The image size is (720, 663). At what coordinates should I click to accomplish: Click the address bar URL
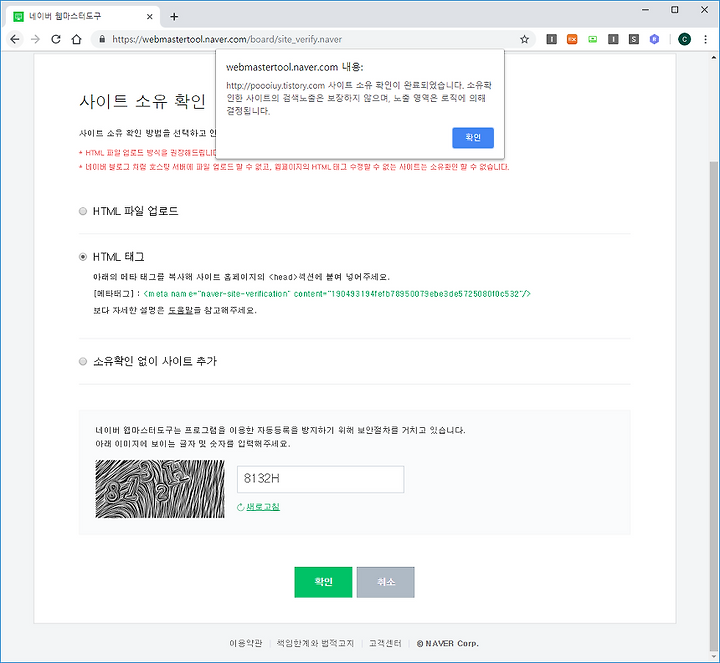pos(227,39)
